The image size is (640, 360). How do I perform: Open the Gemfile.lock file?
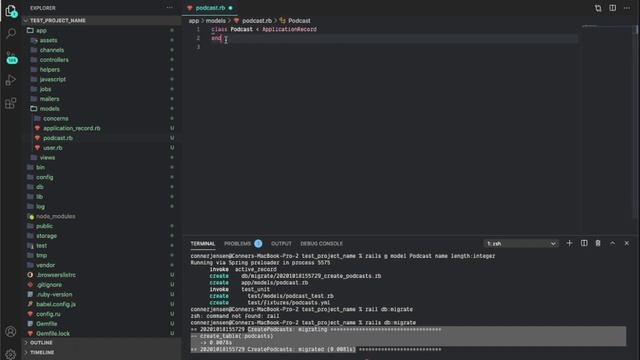pos(53,334)
